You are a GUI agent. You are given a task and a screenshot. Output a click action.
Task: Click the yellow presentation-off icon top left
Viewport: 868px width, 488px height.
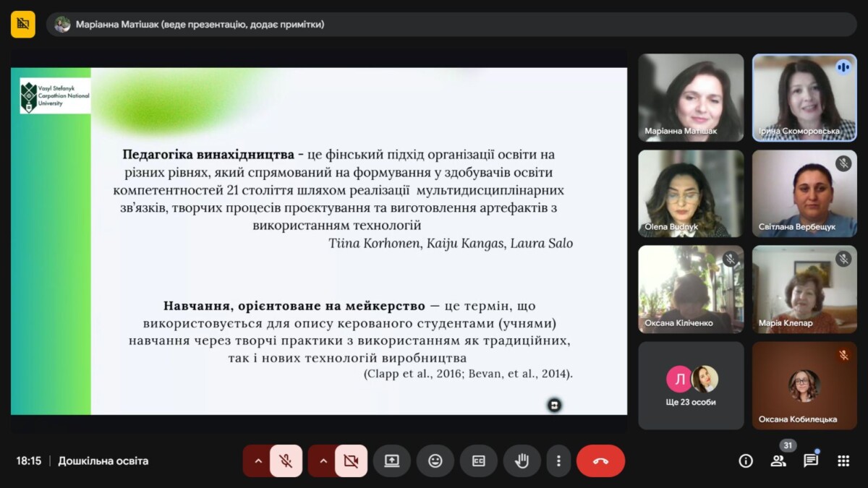click(x=23, y=24)
